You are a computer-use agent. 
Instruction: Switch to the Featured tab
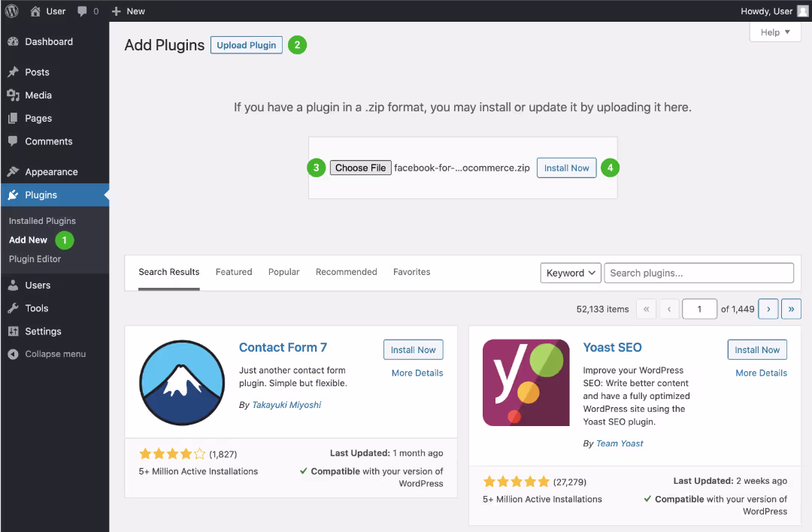click(234, 272)
